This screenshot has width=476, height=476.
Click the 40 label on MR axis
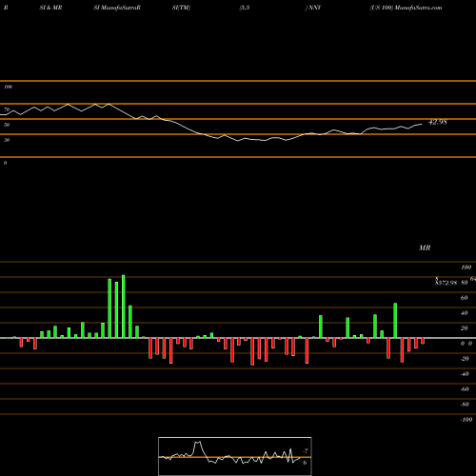click(x=465, y=313)
